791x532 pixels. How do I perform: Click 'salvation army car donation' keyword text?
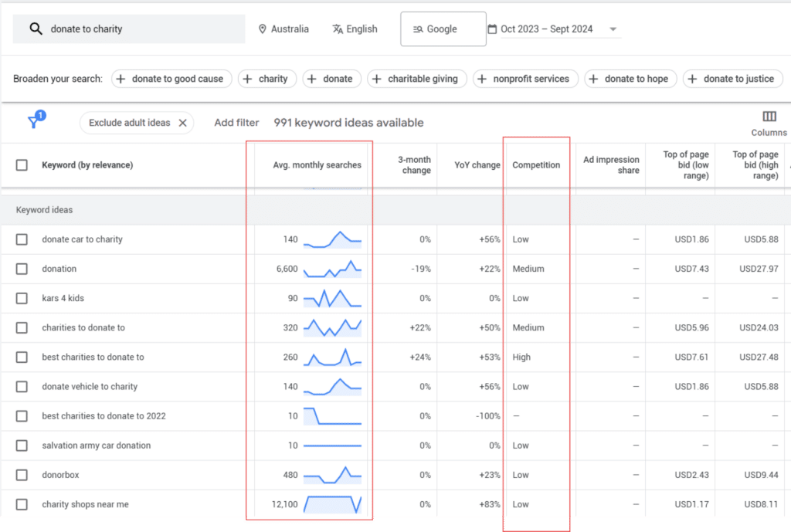click(97, 446)
